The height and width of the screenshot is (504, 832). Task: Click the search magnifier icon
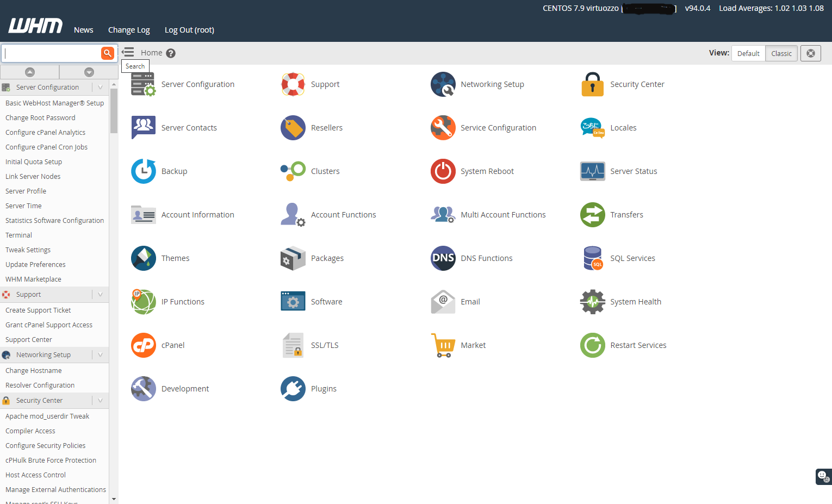pos(107,53)
